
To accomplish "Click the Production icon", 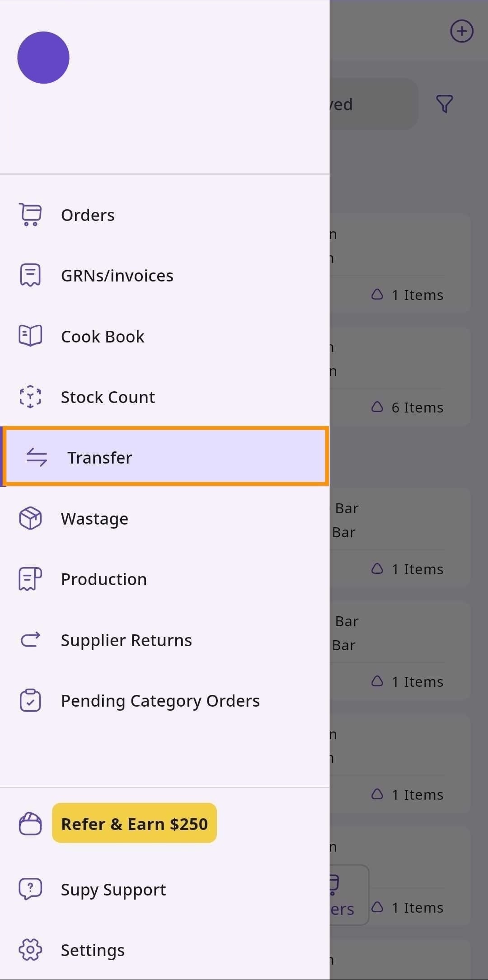I will tap(30, 579).
